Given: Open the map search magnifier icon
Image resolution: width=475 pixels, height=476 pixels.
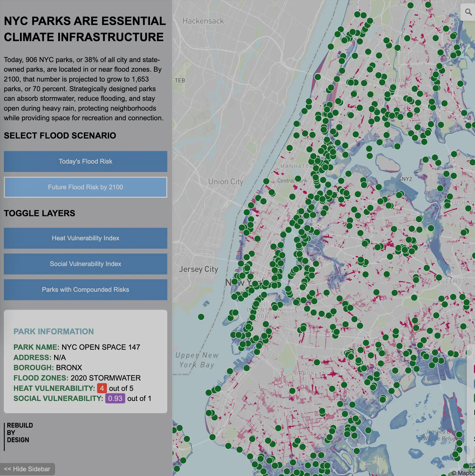Looking at the screenshot, I should 468,12.
